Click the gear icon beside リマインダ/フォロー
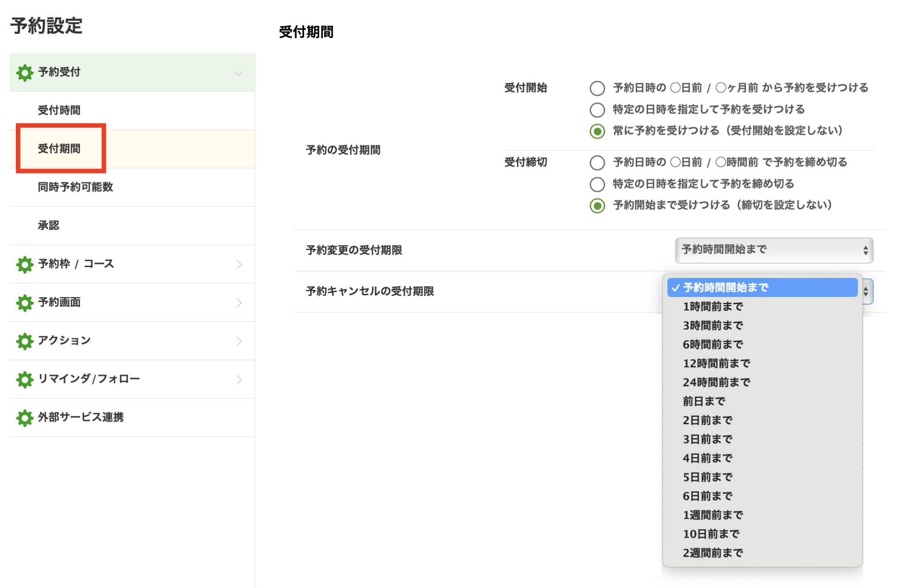The height and width of the screenshot is (588, 904). (24, 380)
